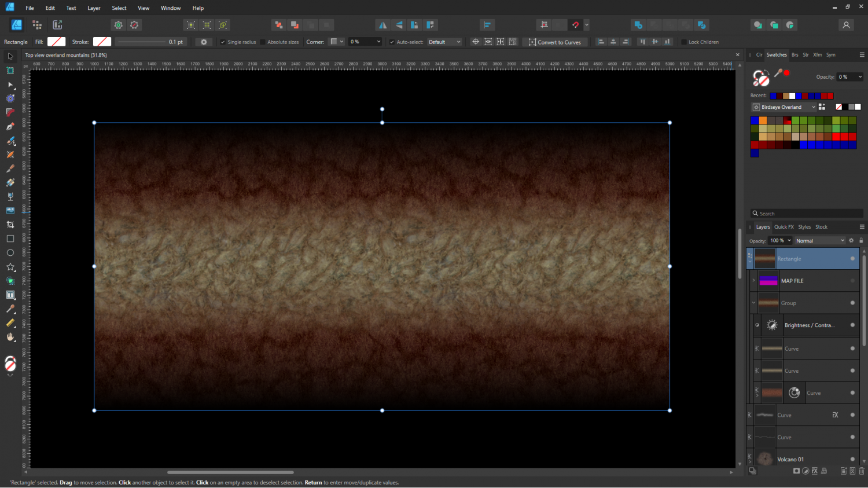The image size is (868, 488).
Task: Select the Color Picker tool
Action: click(x=10, y=309)
